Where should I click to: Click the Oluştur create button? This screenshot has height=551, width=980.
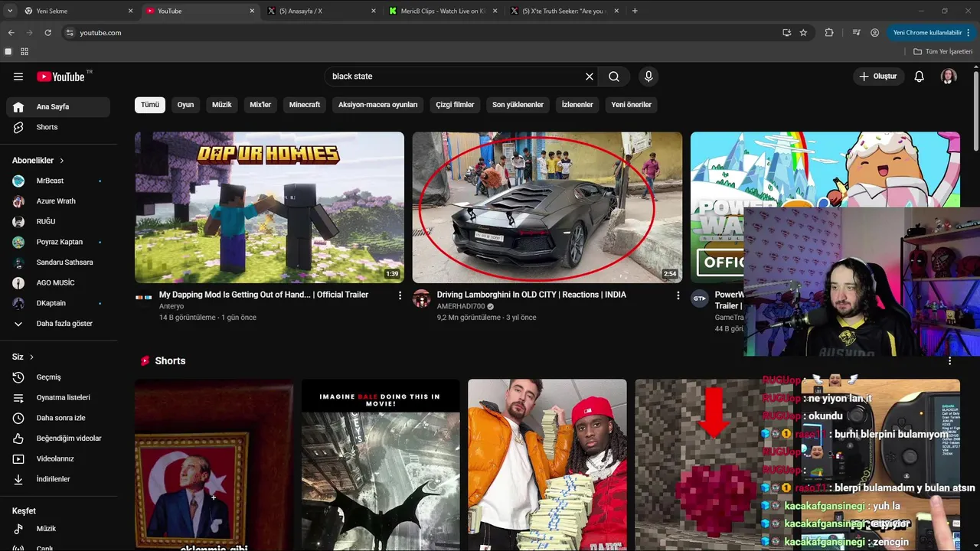tap(878, 77)
